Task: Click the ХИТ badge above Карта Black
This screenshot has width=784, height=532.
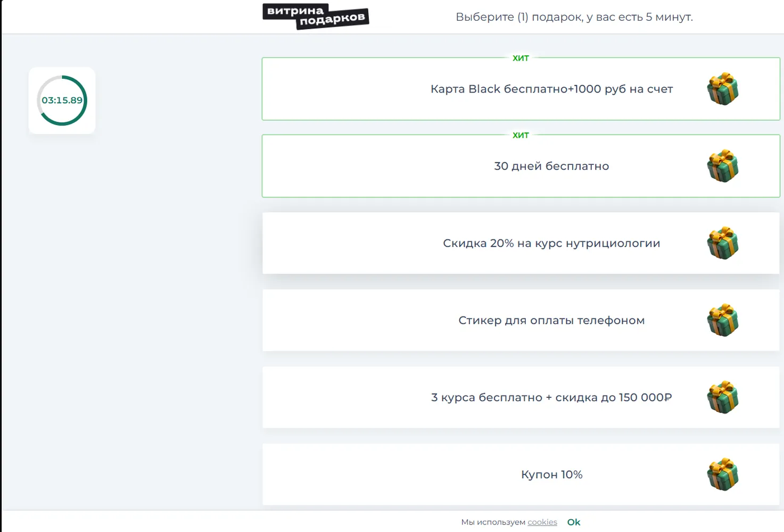Action: point(521,58)
